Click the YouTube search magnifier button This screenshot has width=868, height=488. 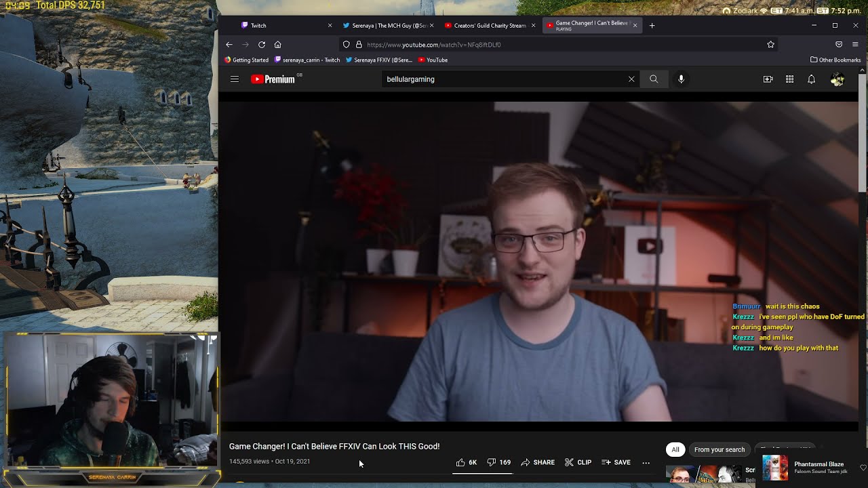(x=654, y=79)
